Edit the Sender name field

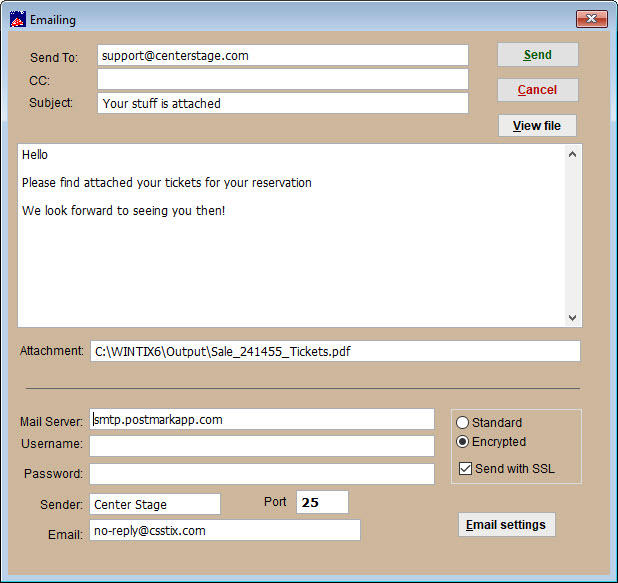coord(155,505)
